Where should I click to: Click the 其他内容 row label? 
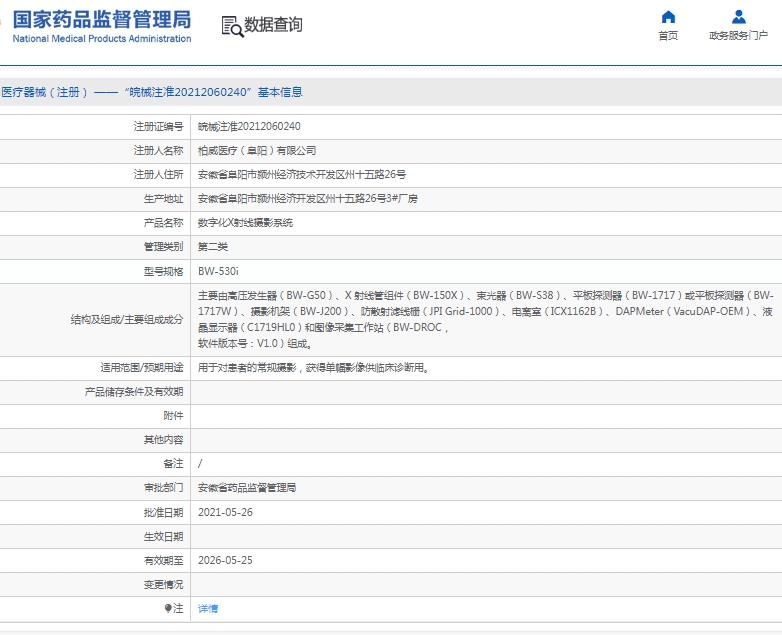(x=164, y=440)
